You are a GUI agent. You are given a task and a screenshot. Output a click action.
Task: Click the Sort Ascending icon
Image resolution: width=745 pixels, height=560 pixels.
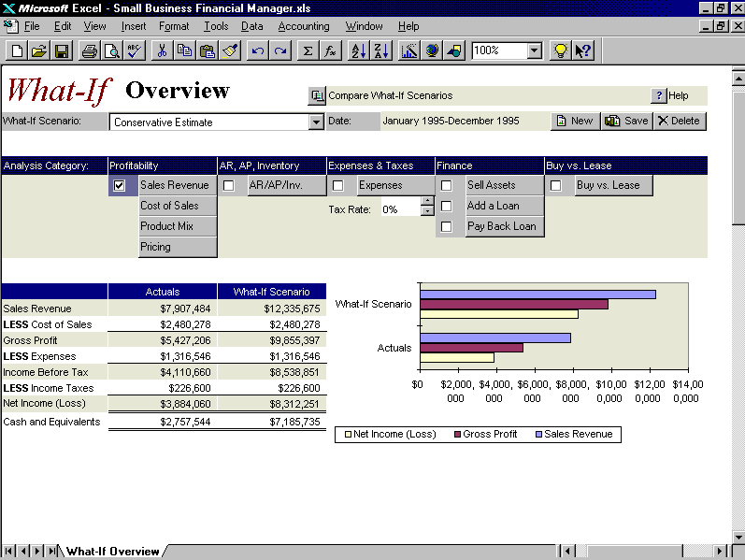click(x=358, y=50)
